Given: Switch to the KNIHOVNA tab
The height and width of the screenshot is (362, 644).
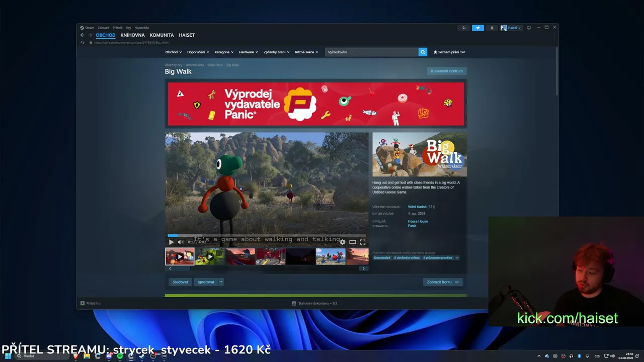Looking at the screenshot, I should click(x=132, y=35).
